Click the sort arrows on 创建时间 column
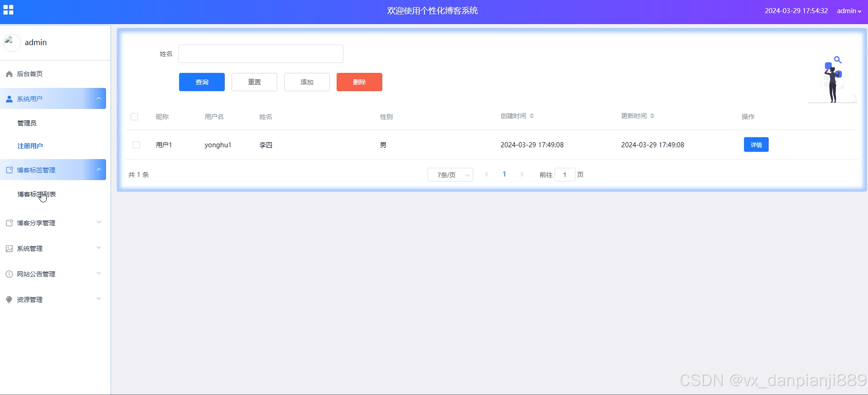Image resolution: width=868 pixels, height=395 pixels. 531,116
